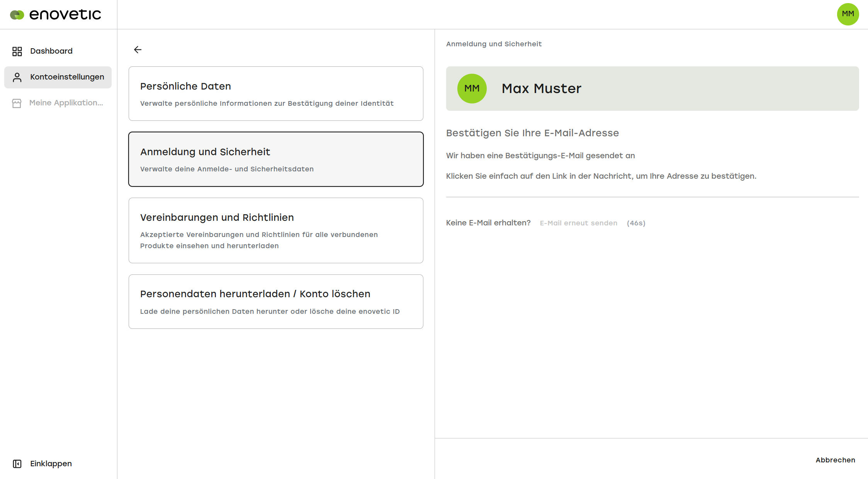Click the back arrow icon
Screen dimensions: 868x479
138,49
